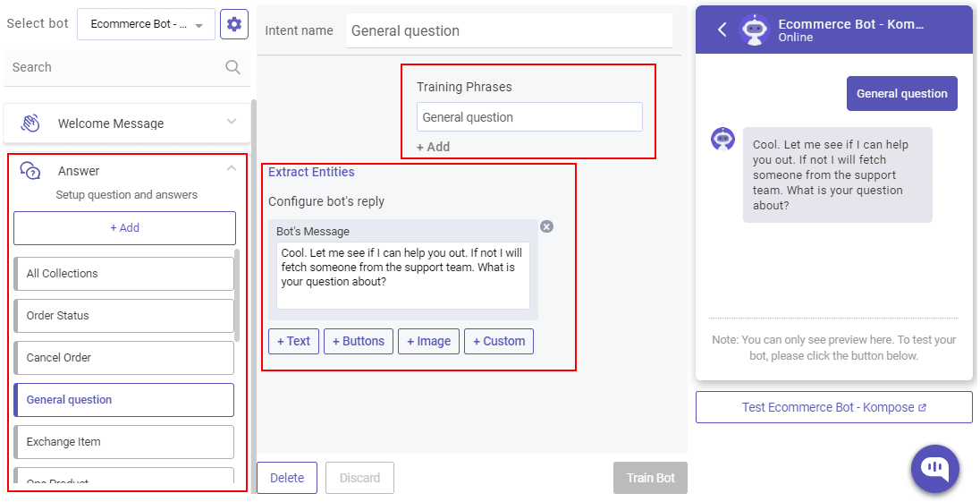Viewport: 980px width, 502px height.
Task: Open the floating chat widget launcher
Action: pyautogui.click(x=934, y=468)
